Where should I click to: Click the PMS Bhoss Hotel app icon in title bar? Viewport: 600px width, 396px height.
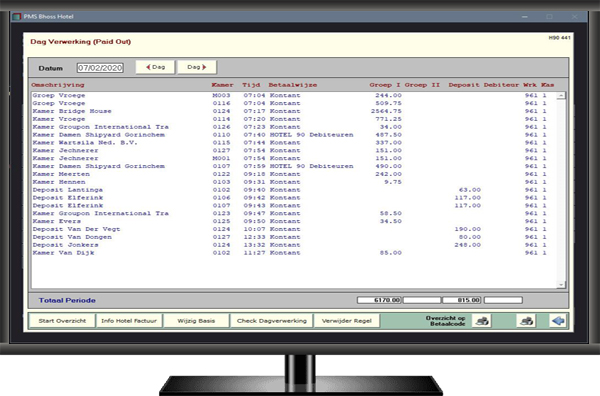pos(16,16)
